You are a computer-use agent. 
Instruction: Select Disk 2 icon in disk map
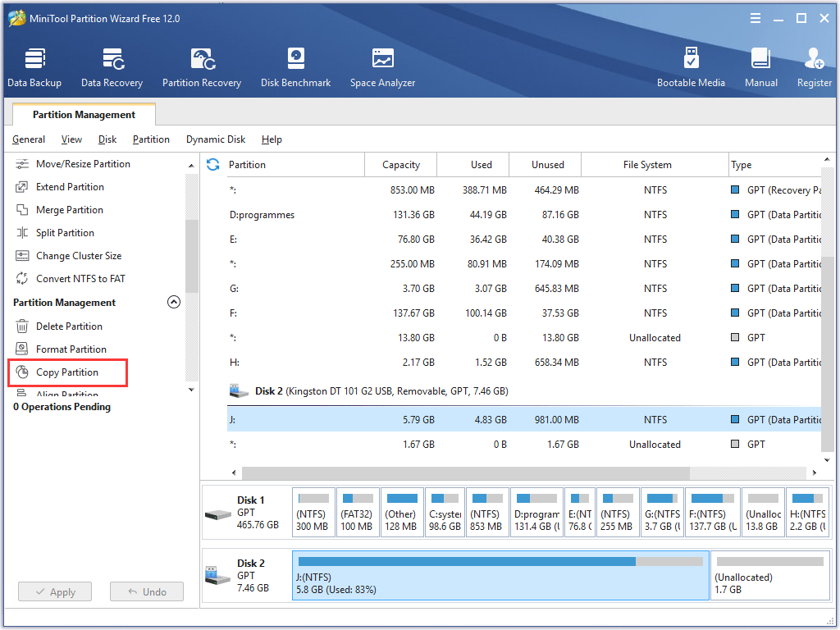tap(217, 576)
